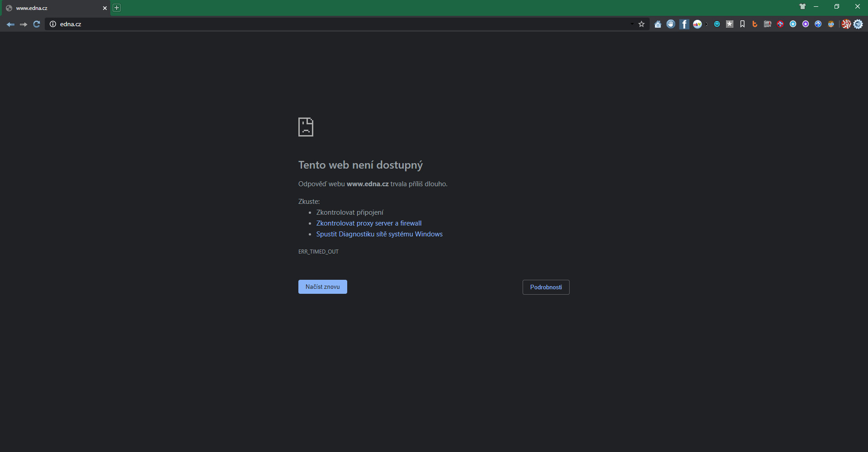Open the home page via house icon
The height and width of the screenshot is (452, 868).
[658, 24]
